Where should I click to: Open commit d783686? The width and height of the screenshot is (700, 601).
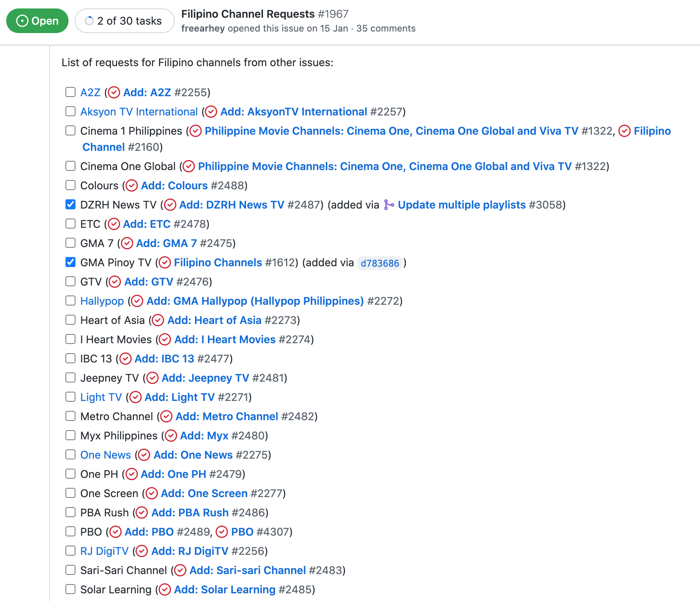click(x=380, y=263)
